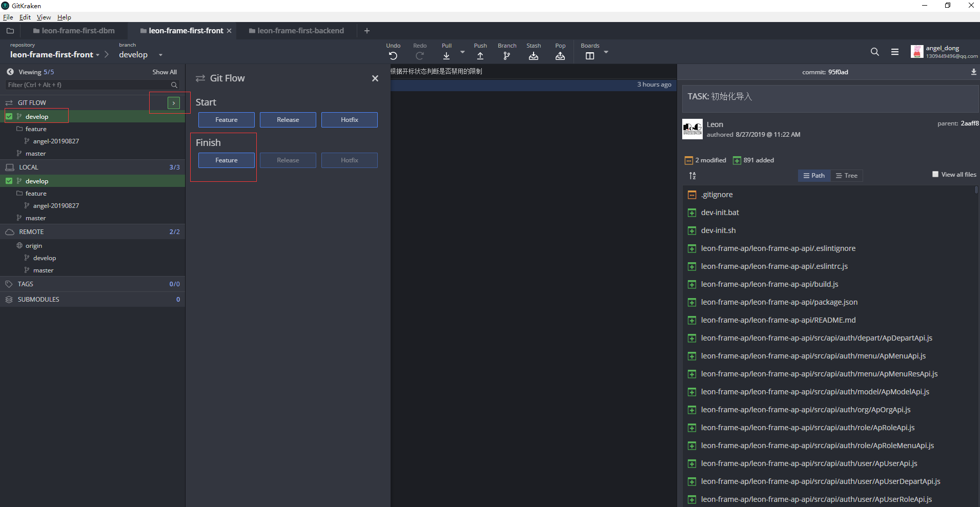Click the Finish Feature button
This screenshot has height=507, width=980.
tap(227, 160)
